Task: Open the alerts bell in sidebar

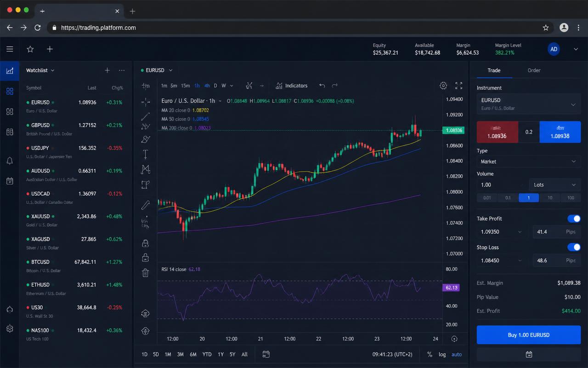Action: pos(10,161)
